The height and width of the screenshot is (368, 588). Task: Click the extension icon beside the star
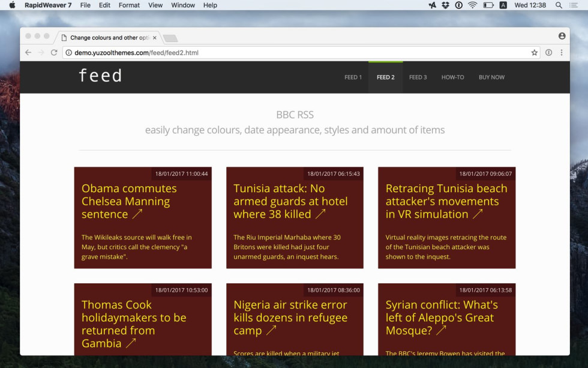(548, 52)
